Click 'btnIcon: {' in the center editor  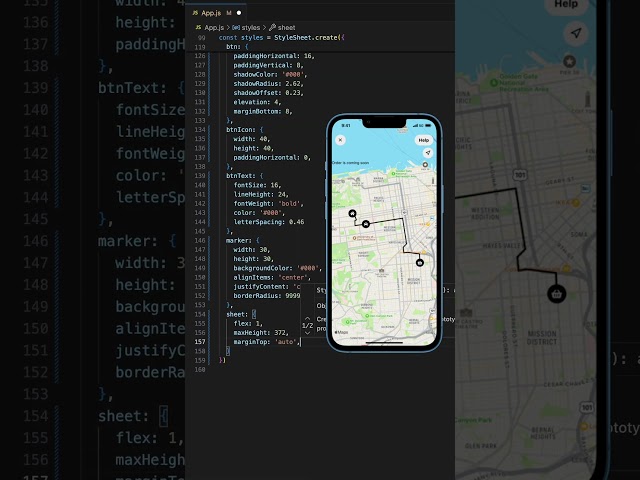click(x=244, y=130)
